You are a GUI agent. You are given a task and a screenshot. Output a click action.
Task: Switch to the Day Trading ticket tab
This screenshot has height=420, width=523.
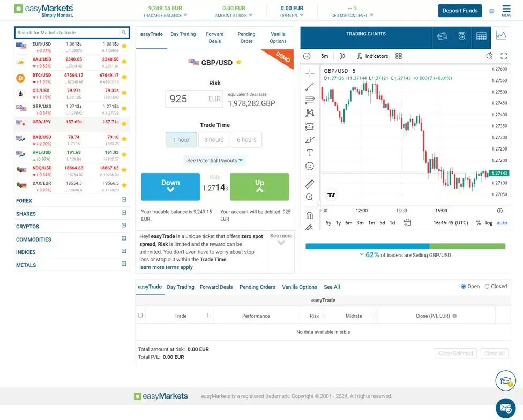[183, 34]
